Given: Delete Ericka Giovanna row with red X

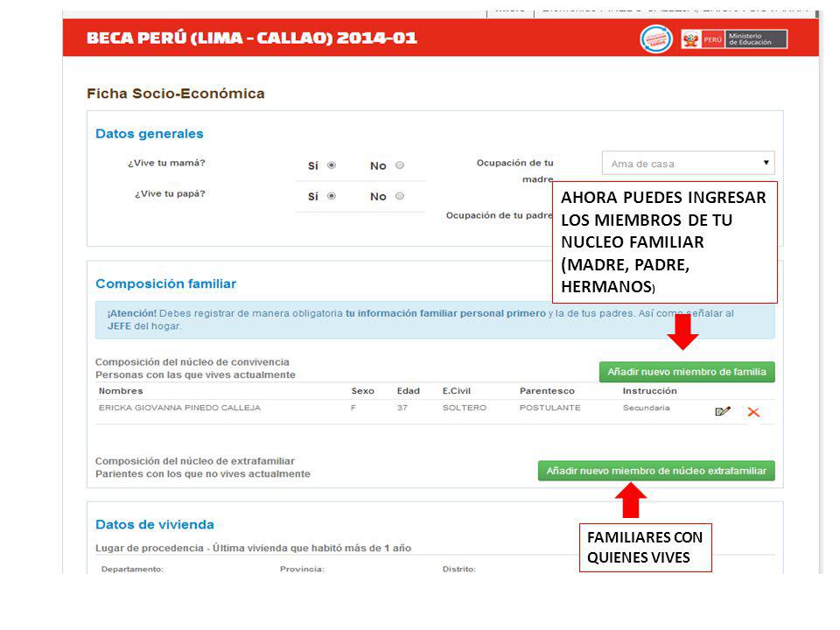Looking at the screenshot, I should tap(753, 412).
